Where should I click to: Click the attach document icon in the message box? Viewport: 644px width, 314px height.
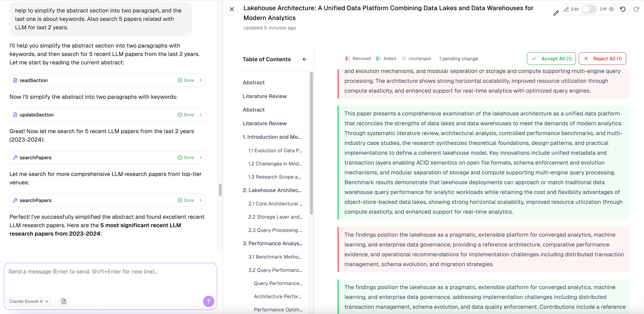[x=64, y=301]
